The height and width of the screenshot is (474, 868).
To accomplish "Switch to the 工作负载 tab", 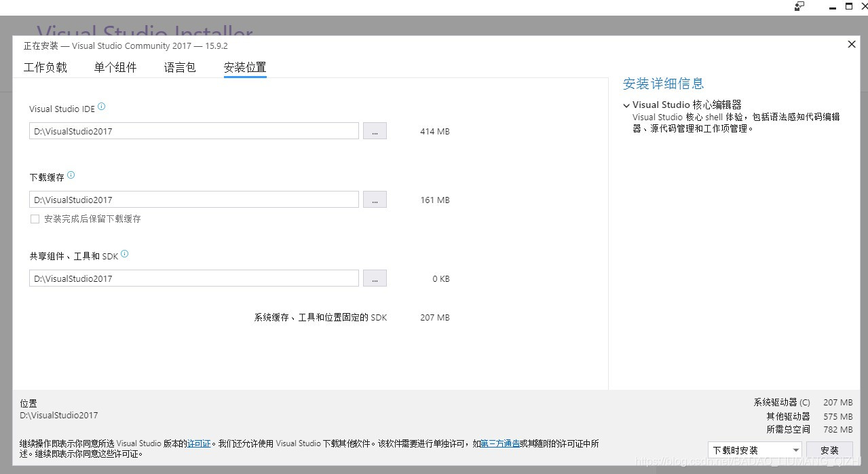I will click(x=45, y=67).
